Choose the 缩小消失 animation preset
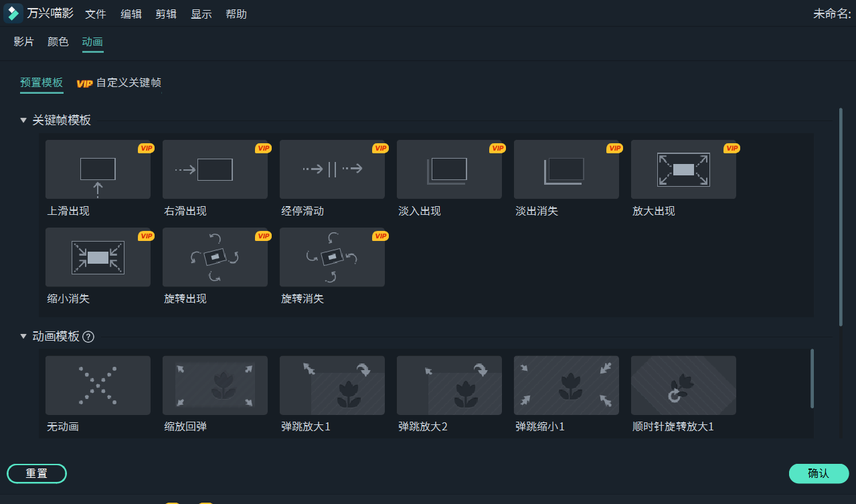The image size is (856, 504). (x=98, y=257)
